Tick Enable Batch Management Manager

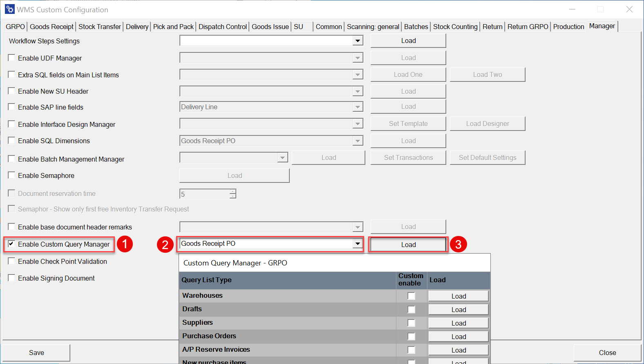[12, 159]
